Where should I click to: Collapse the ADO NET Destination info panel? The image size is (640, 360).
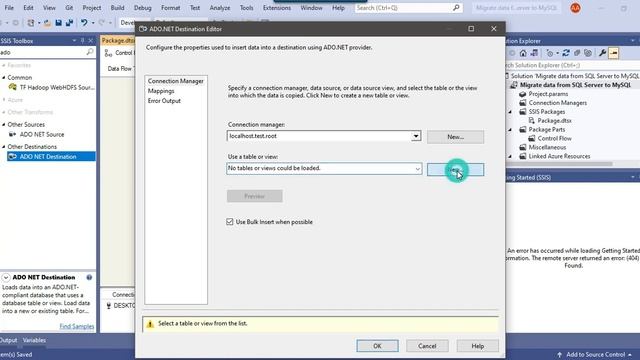pyautogui.click(x=6, y=278)
